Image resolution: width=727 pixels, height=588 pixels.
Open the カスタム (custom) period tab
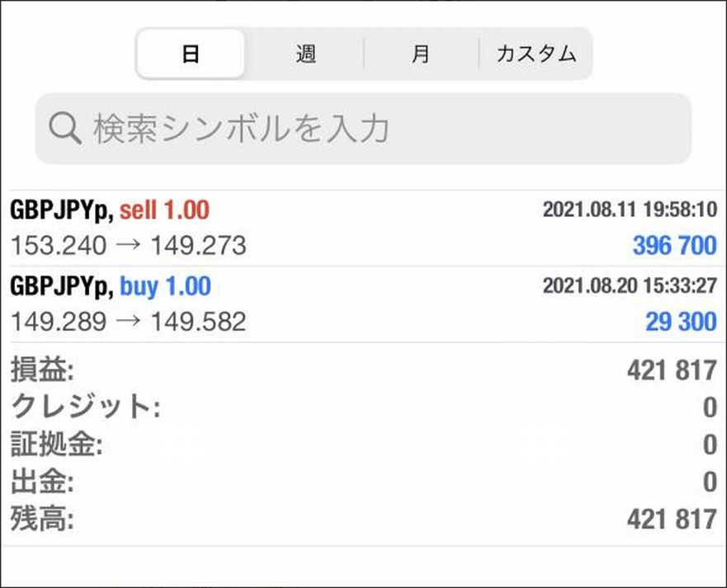pos(536,54)
